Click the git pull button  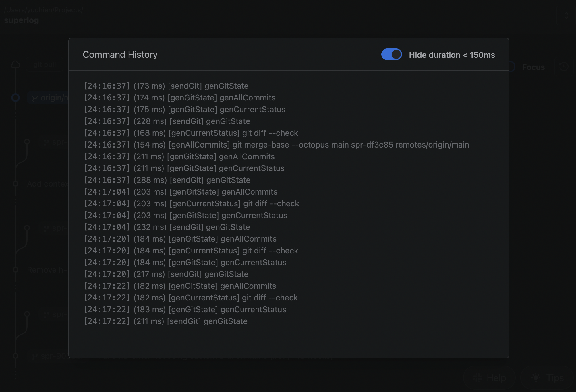point(45,64)
